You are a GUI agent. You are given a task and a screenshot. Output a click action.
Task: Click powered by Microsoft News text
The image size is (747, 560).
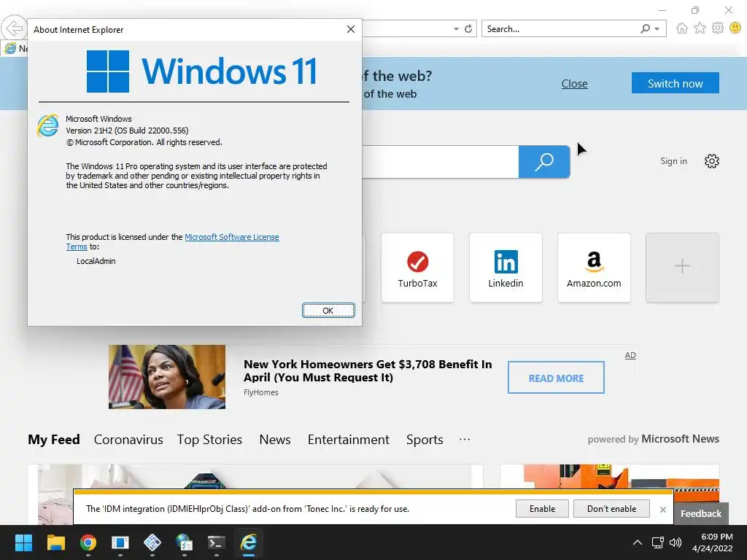coord(653,439)
